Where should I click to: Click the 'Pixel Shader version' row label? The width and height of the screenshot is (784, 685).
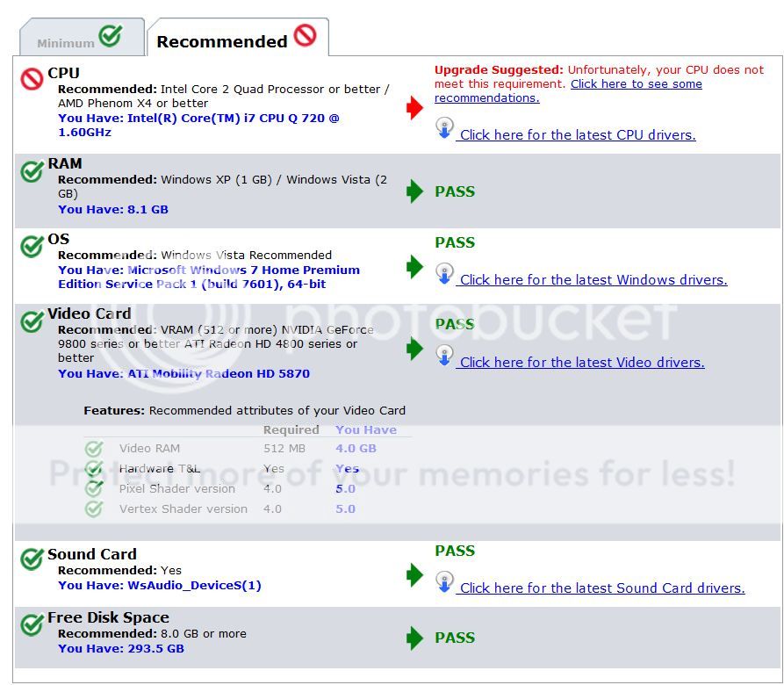(177, 488)
